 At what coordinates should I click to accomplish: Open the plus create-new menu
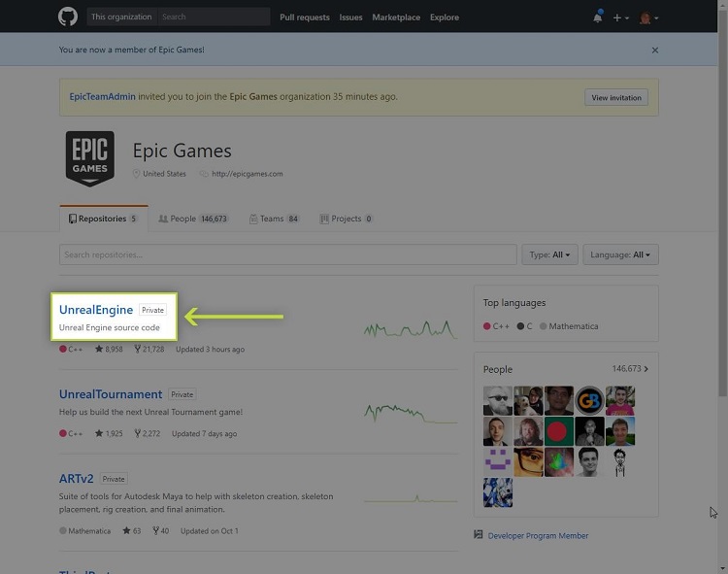pyautogui.click(x=620, y=17)
